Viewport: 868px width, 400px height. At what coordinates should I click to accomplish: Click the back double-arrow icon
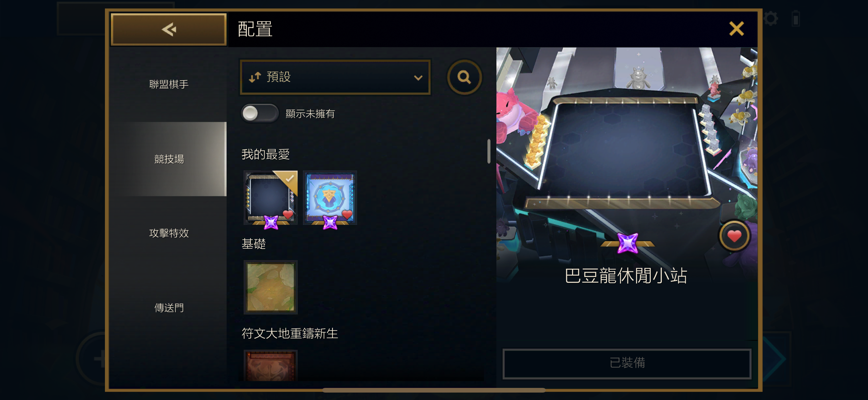tap(169, 29)
